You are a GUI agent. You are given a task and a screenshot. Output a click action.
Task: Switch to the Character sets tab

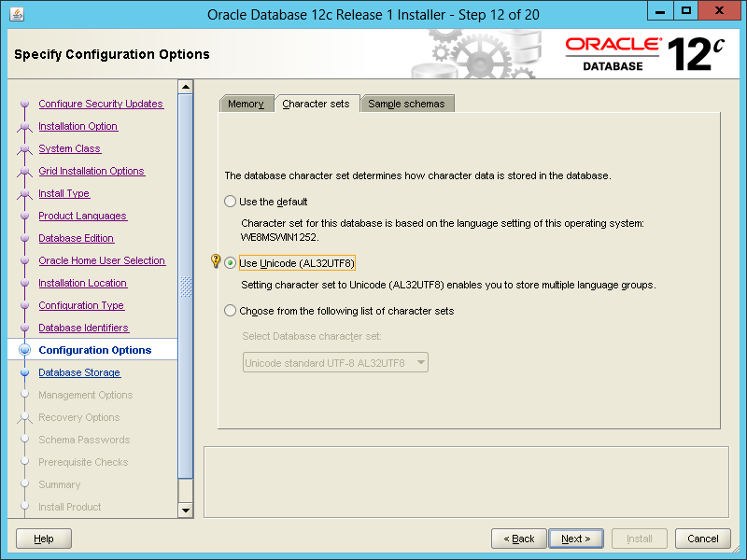tap(316, 104)
